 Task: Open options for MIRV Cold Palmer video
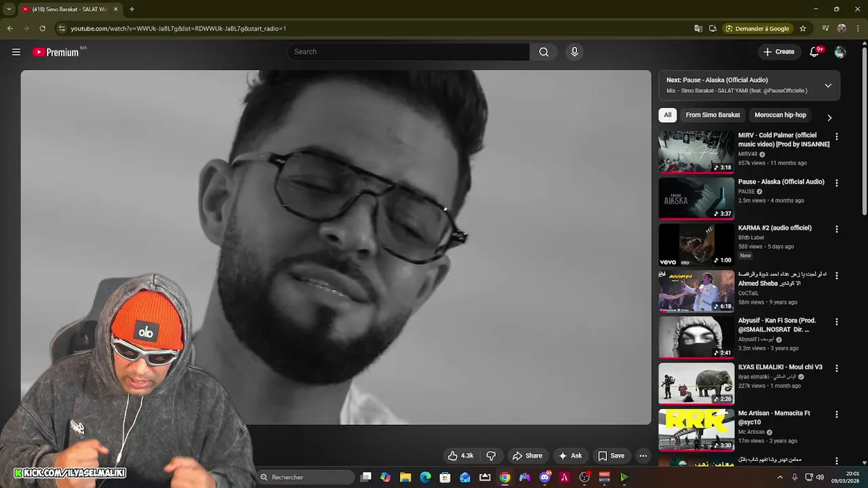(837, 136)
